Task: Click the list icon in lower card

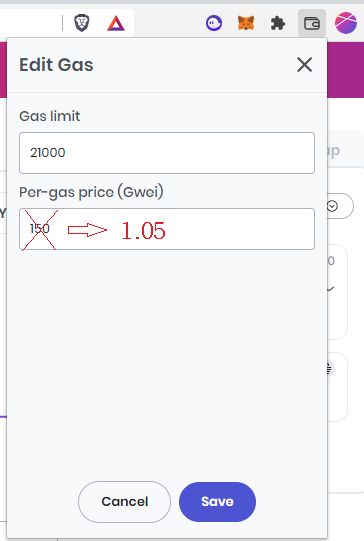Action: [x=329, y=368]
